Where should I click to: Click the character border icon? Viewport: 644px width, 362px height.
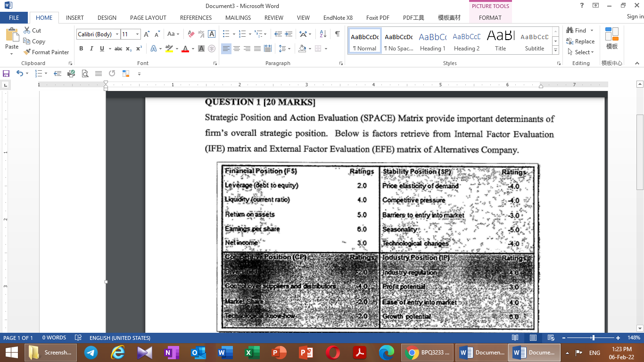(x=212, y=34)
